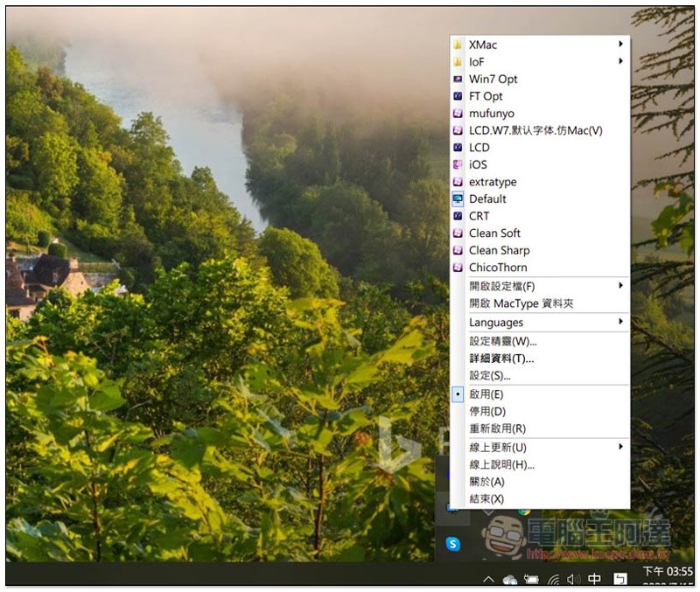Launch 設定精靈(W)... setup wizard
The width and height of the screenshot is (700, 592).
(x=540, y=341)
